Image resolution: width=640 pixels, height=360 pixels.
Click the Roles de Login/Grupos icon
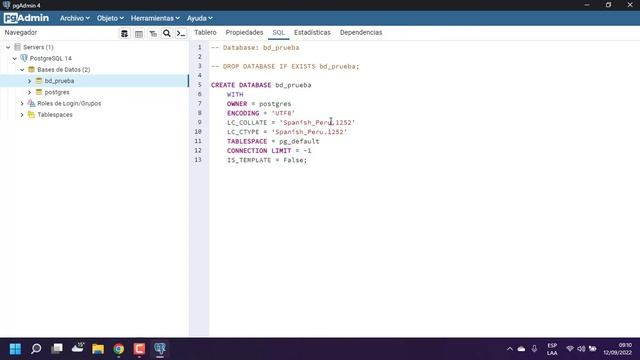31,103
